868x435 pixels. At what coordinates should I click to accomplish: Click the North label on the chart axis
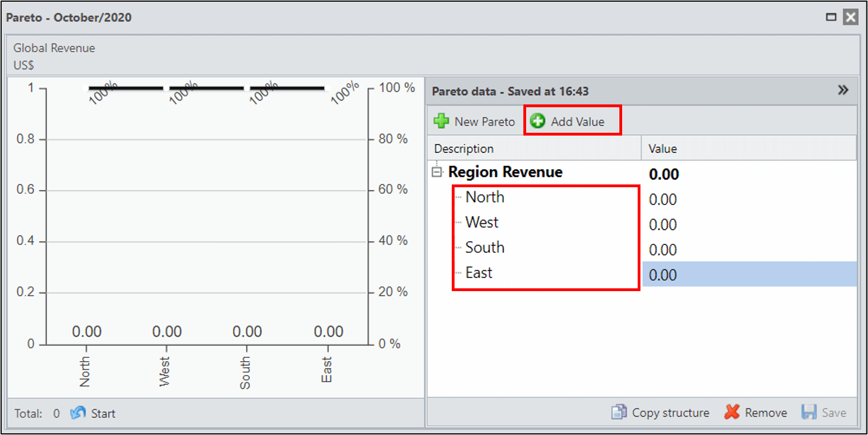coord(85,372)
